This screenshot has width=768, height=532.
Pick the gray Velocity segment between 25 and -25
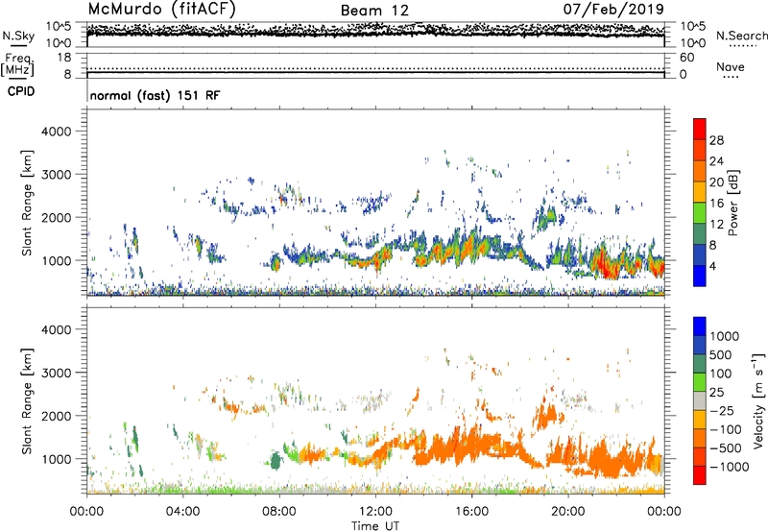[700, 400]
